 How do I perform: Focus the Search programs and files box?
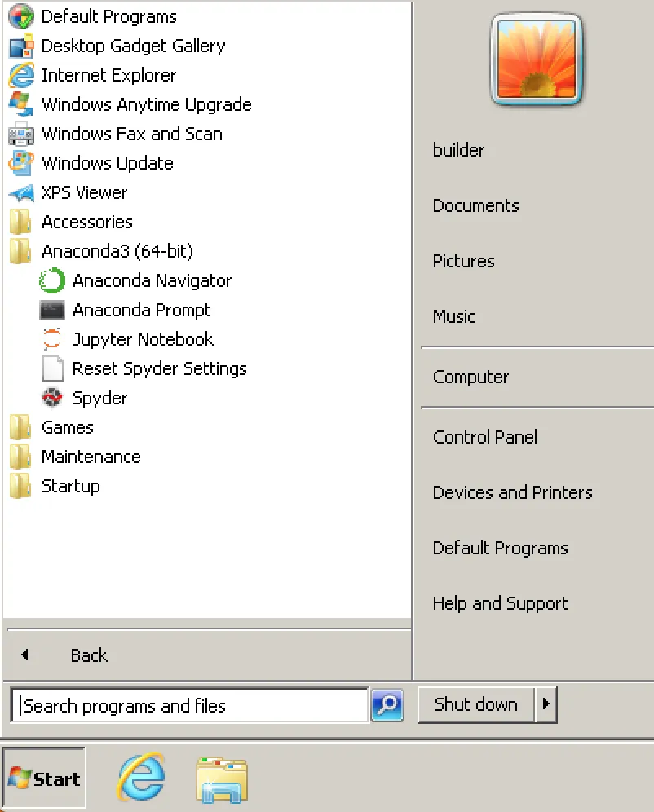click(189, 705)
